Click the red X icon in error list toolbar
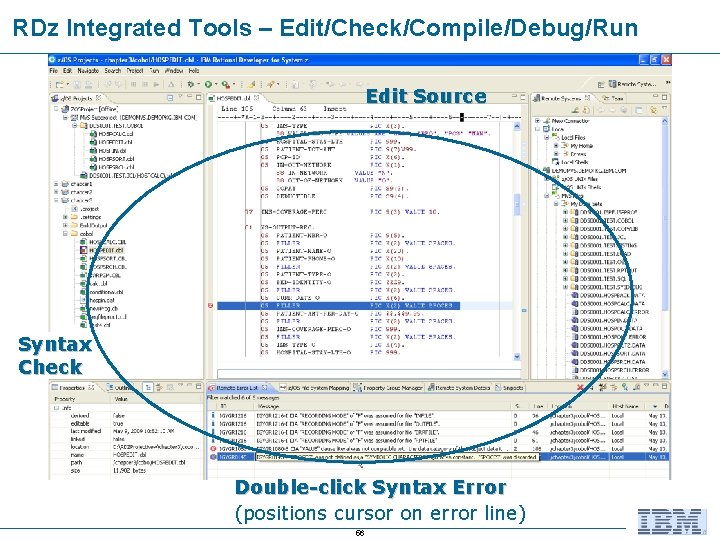The width and height of the screenshot is (720, 540). [579, 388]
